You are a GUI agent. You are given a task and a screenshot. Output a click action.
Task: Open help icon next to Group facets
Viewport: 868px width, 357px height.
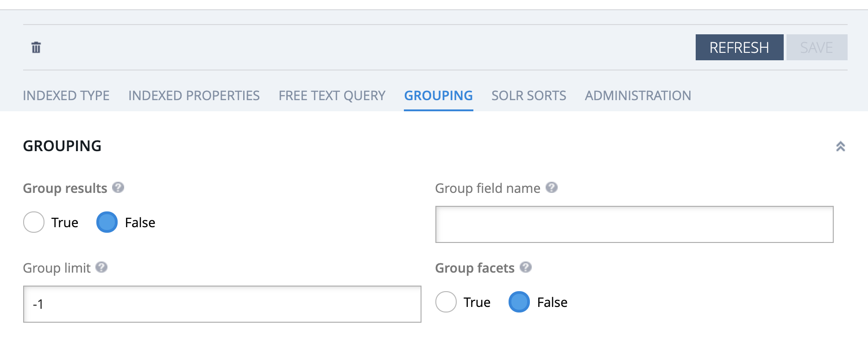(x=525, y=267)
